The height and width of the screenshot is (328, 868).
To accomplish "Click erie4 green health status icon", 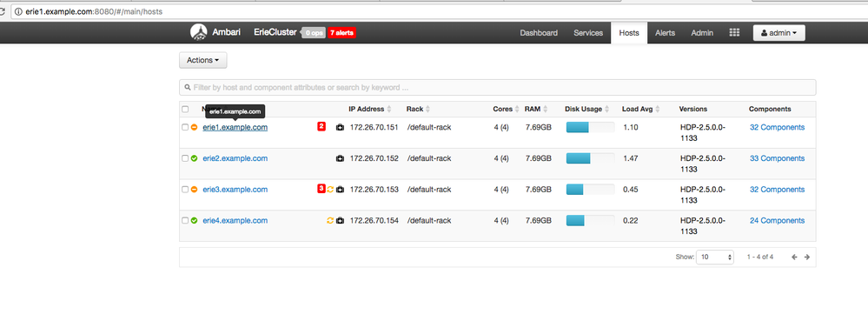I will pyautogui.click(x=195, y=220).
